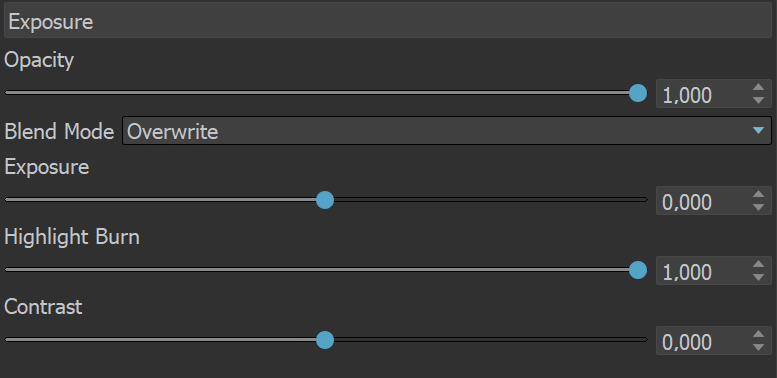This screenshot has width=777, height=378.
Task: Click the Contrast slider handle
Action: coord(325,340)
